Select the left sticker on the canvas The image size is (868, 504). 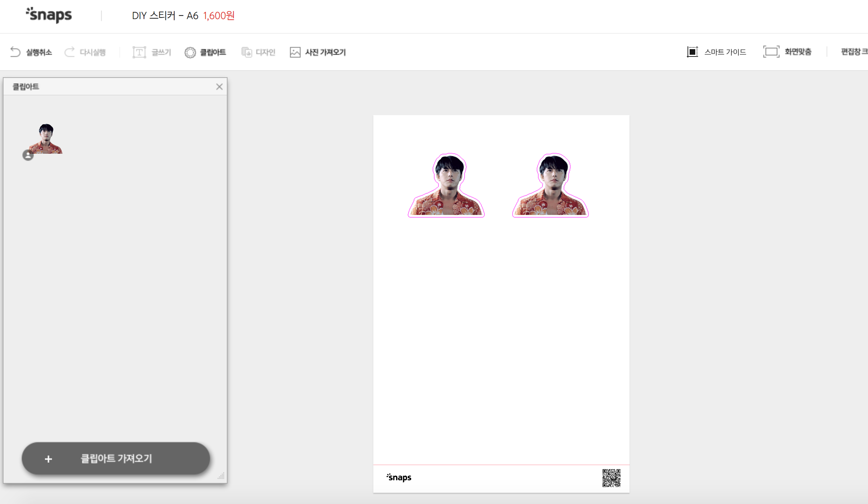[x=446, y=186]
